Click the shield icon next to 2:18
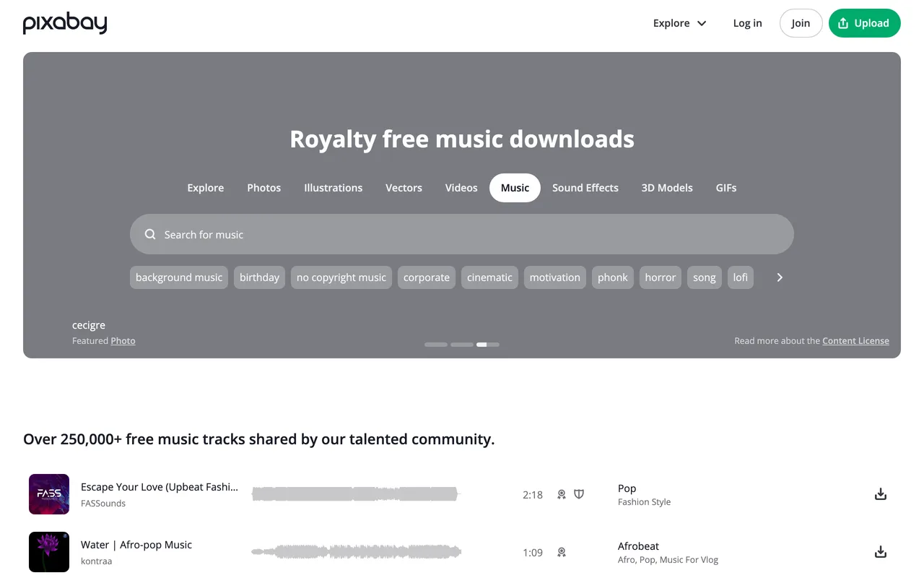The image size is (924, 578). (579, 494)
